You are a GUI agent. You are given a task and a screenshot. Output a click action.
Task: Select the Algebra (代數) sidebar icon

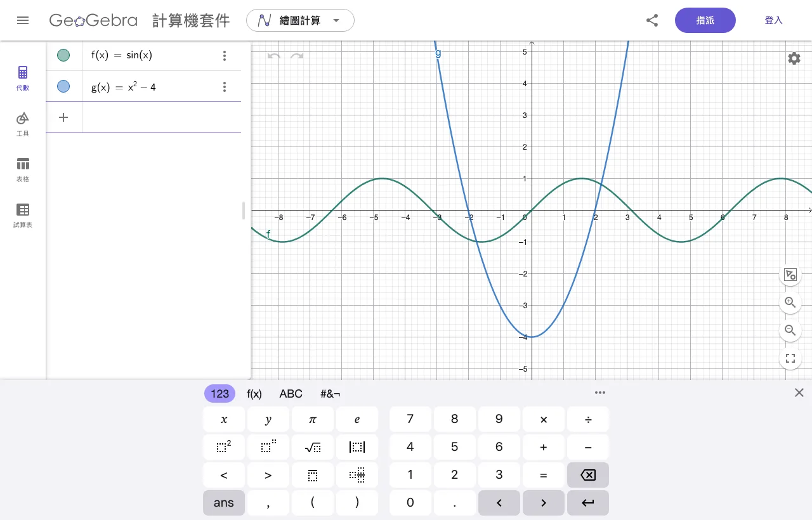(23, 78)
